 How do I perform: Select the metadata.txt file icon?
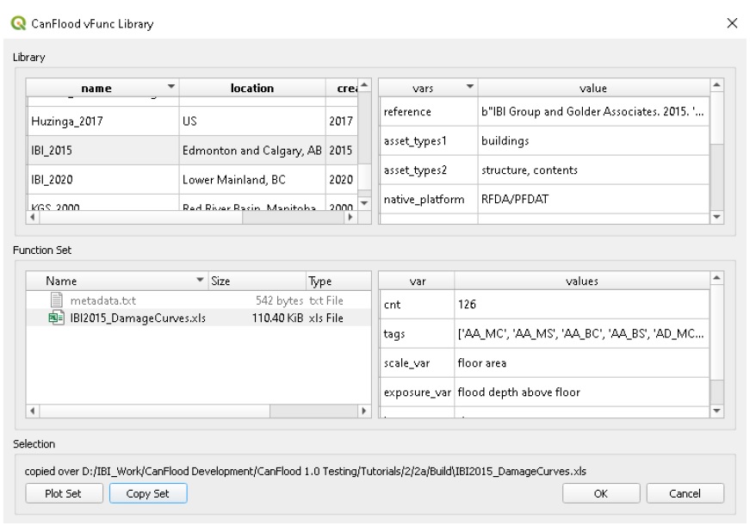[x=57, y=300]
